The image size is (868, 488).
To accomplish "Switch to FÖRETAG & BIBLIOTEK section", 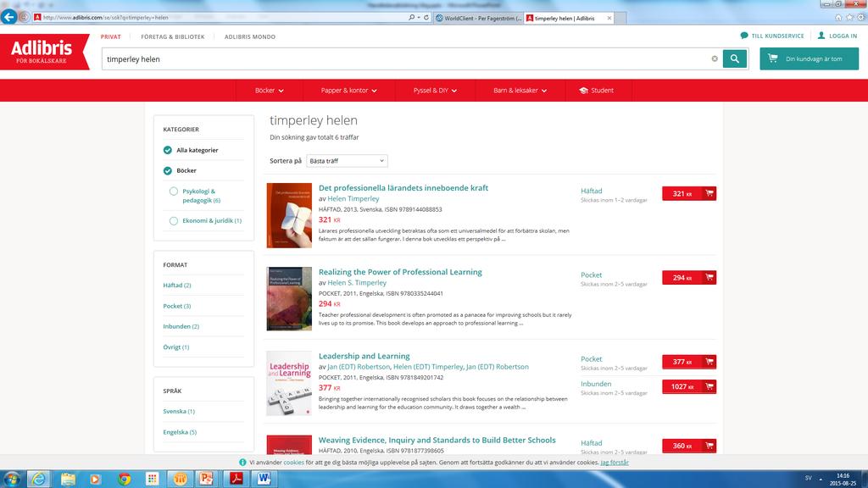I will pos(173,36).
